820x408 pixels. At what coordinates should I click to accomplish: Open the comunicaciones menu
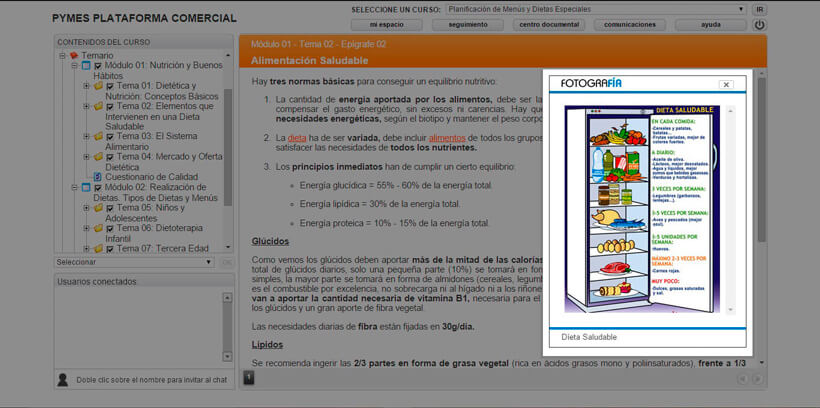(630, 25)
